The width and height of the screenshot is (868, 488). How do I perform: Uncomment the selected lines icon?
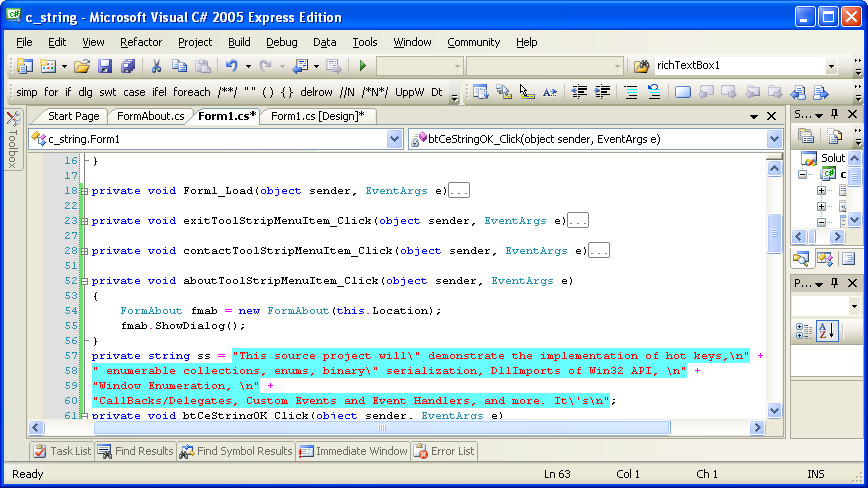[x=654, y=92]
